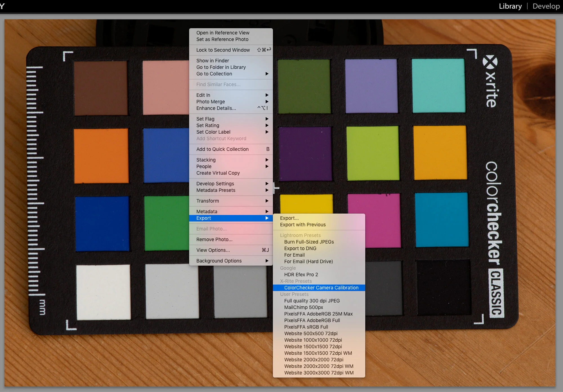Pick PixelsFFA AdobeRGB 25M Max preset
563x392 pixels.
(x=319, y=314)
